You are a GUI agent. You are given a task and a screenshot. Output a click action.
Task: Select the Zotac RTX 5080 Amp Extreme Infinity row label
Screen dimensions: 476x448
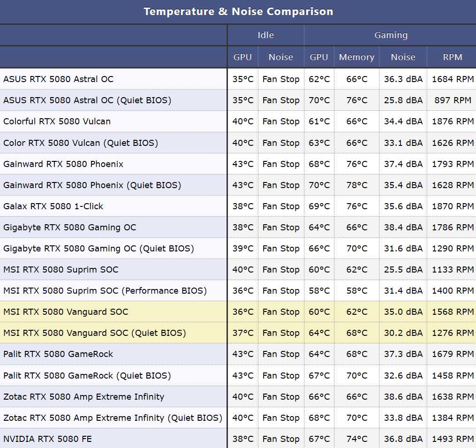click(84, 397)
